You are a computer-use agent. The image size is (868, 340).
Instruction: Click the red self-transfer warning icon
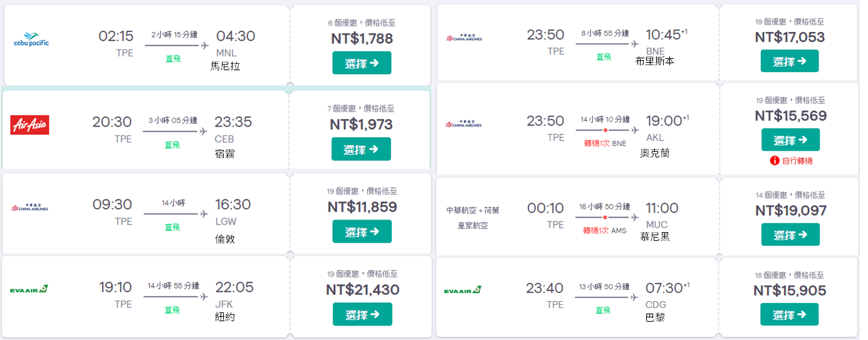click(774, 161)
